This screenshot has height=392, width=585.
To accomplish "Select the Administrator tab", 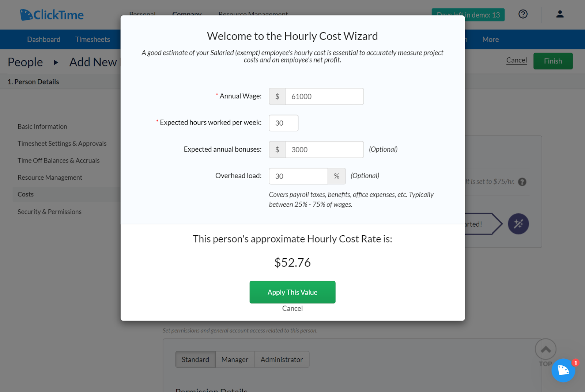I will point(282,359).
